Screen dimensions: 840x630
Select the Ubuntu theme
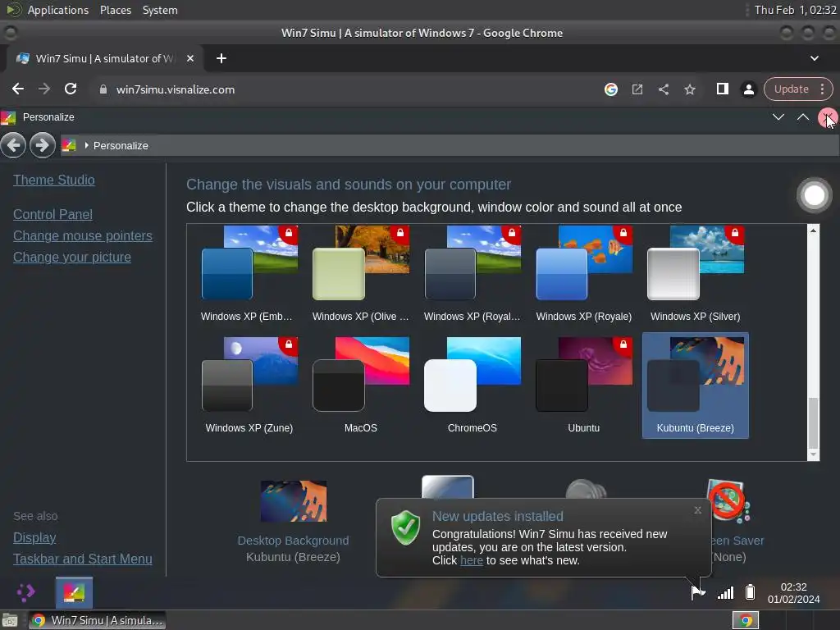point(583,385)
